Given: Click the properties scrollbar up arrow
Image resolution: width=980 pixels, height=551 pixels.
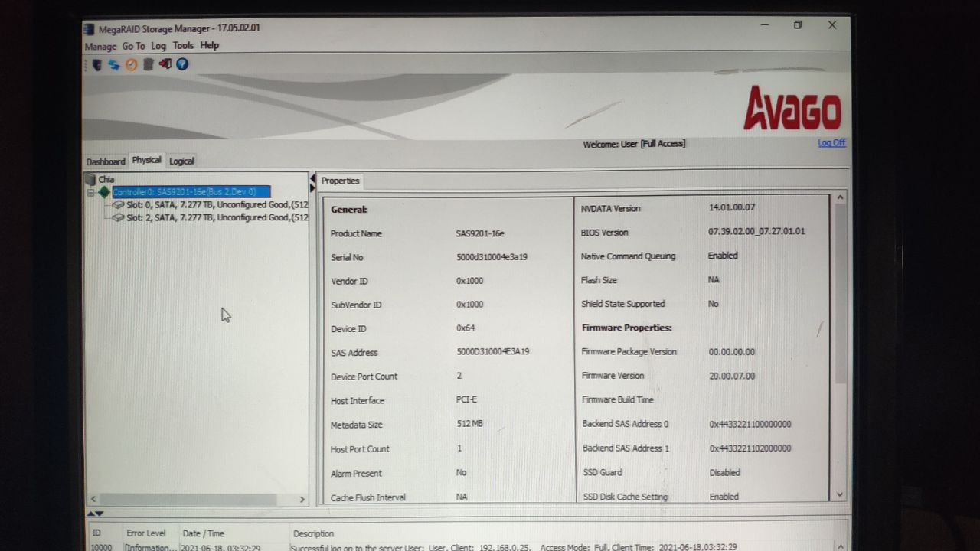Looking at the screenshot, I should pos(840,197).
